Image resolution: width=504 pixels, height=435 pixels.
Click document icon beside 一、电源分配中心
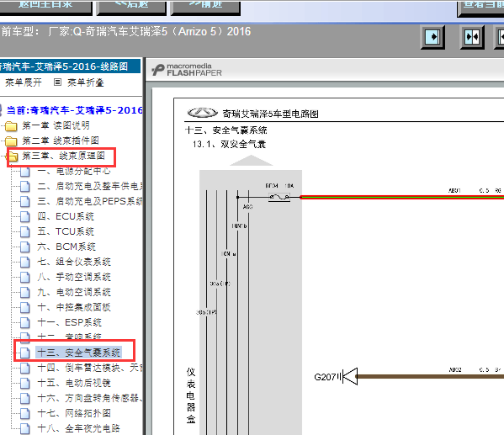25,172
